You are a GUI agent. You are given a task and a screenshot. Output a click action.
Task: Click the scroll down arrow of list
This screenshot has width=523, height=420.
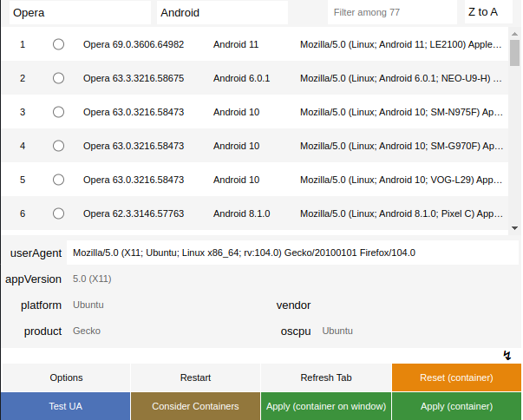[x=514, y=228]
